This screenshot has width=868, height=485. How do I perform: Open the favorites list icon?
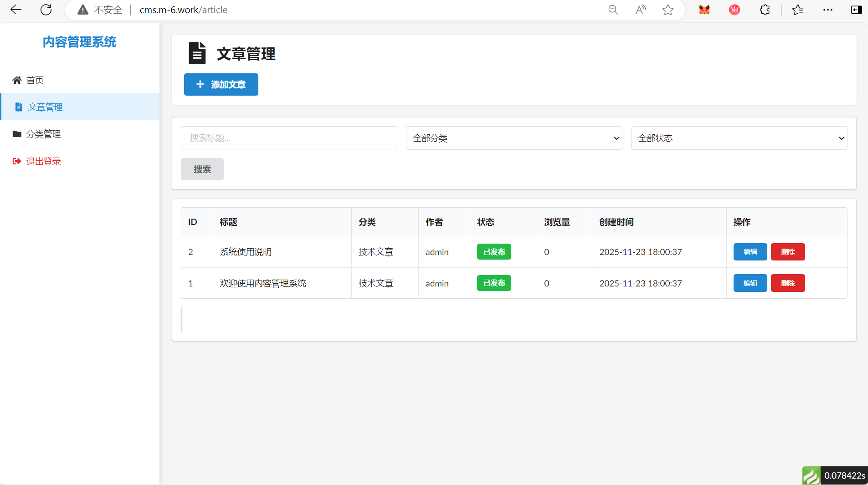(x=798, y=10)
